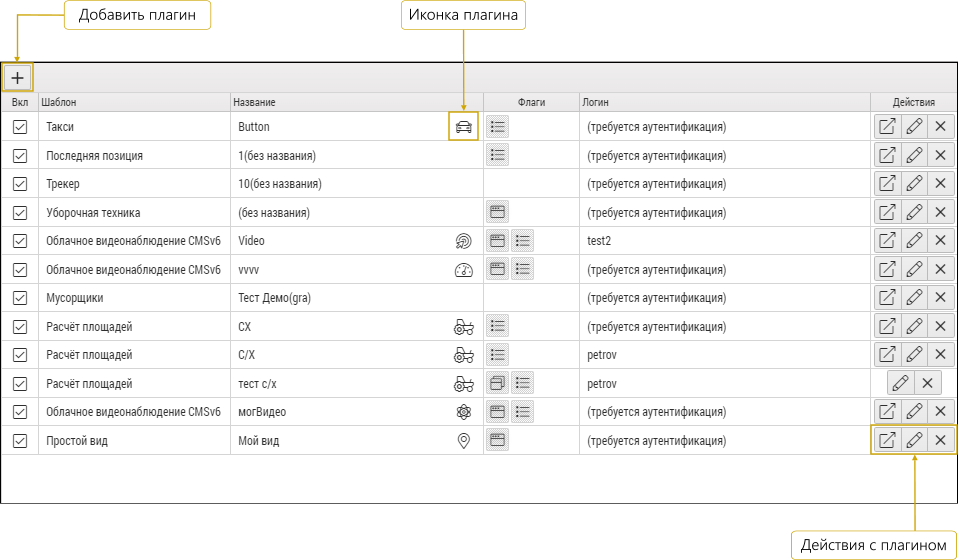The image size is (958, 560).
Task: Click the Флаги column header
Action: pyautogui.click(x=532, y=103)
